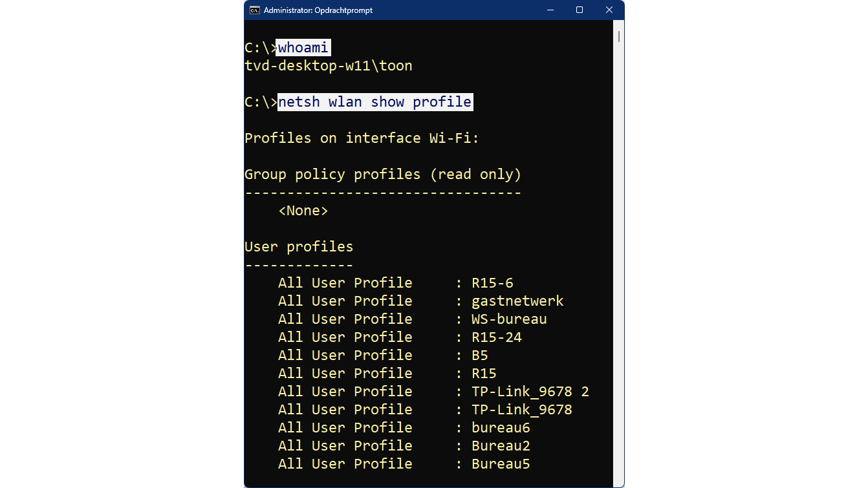Click the 'B5' profile name
The image size is (868, 488).
click(x=480, y=355)
